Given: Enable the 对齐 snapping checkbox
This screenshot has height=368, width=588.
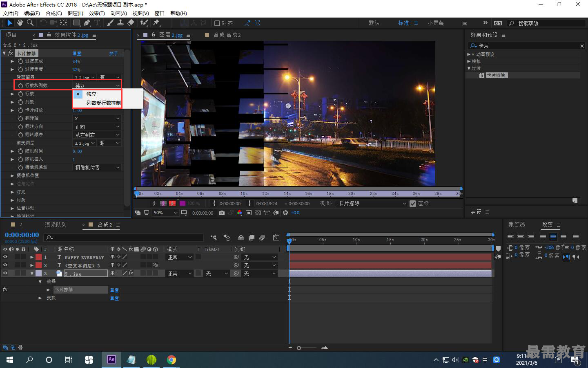Looking at the screenshot, I should (x=217, y=23).
